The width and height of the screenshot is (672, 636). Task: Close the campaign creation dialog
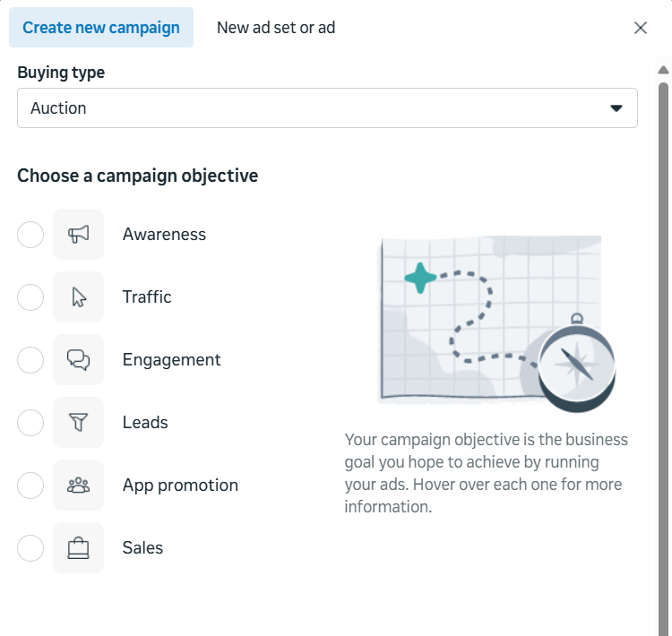(x=641, y=28)
